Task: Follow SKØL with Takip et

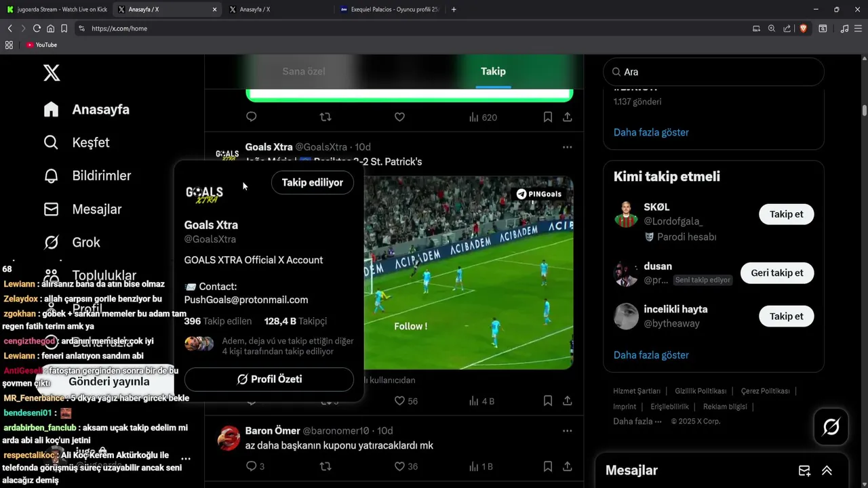Action: 786,214
